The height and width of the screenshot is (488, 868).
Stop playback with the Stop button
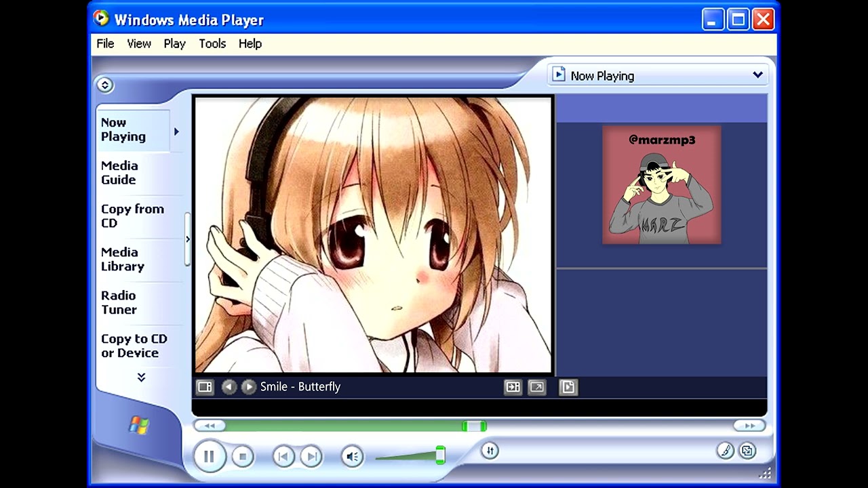[243, 457]
